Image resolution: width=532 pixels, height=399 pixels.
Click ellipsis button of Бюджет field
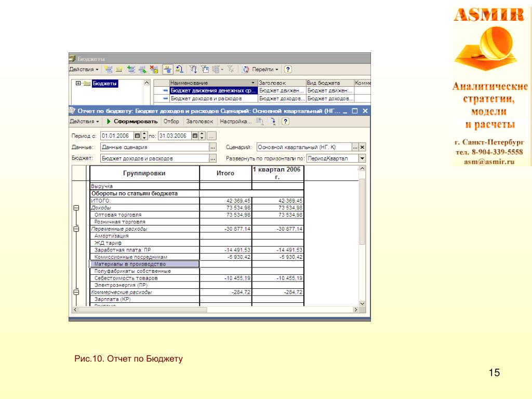(212, 158)
